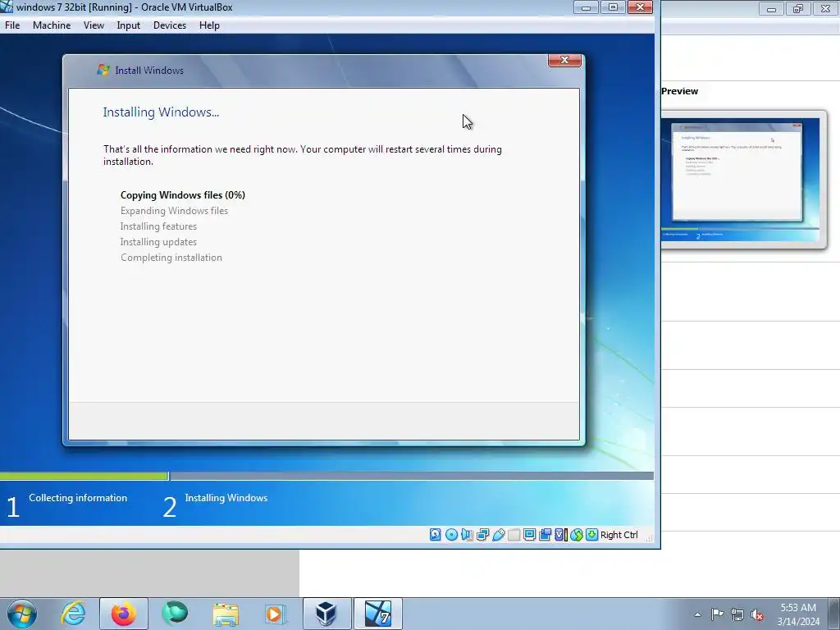Click the 'Installing Windows' stage 2 label

tap(226, 498)
